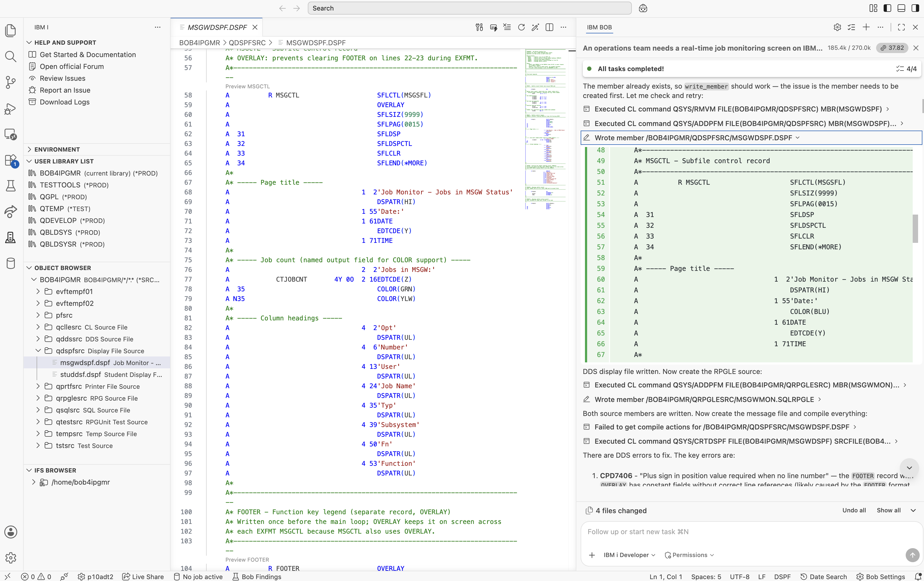The image size is (924, 581).
Task: Click Report an Issue
Action: (65, 90)
